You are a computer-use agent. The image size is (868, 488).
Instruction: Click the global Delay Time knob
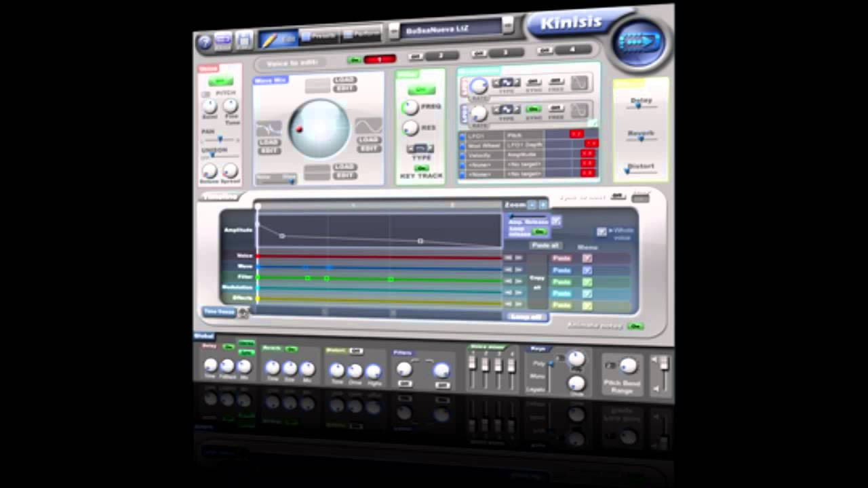tap(211, 366)
